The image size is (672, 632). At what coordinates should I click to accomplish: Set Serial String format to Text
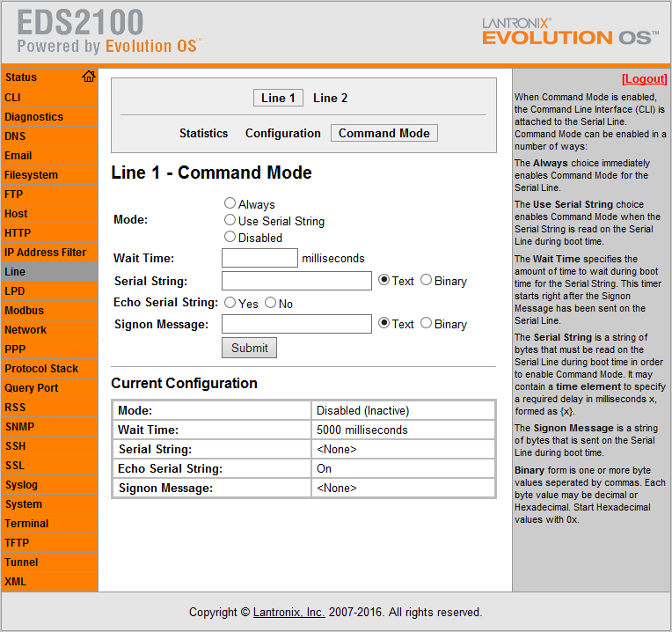[384, 280]
